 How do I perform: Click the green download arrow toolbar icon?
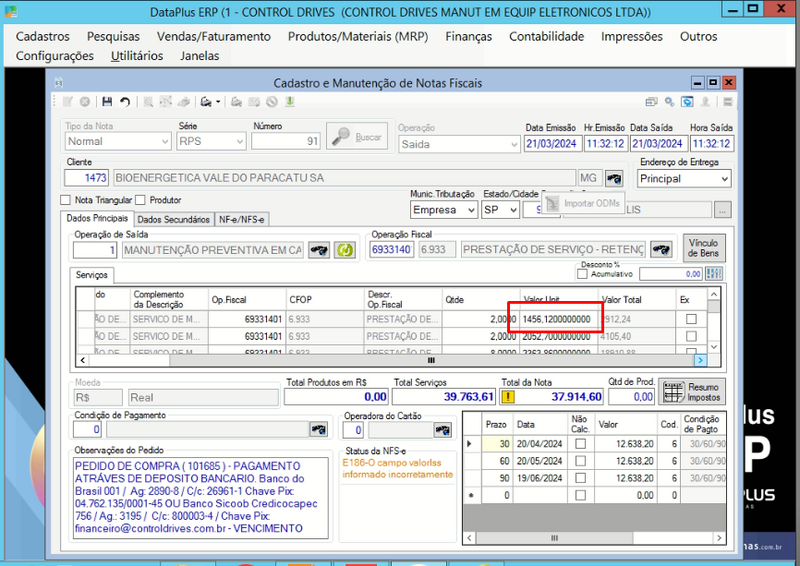coord(289,102)
